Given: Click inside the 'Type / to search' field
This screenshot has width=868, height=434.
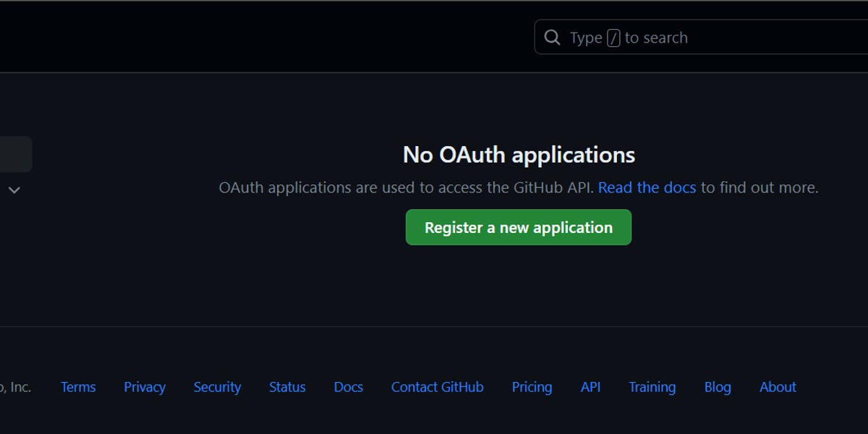Looking at the screenshot, I should pyautogui.click(x=651, y=37).
